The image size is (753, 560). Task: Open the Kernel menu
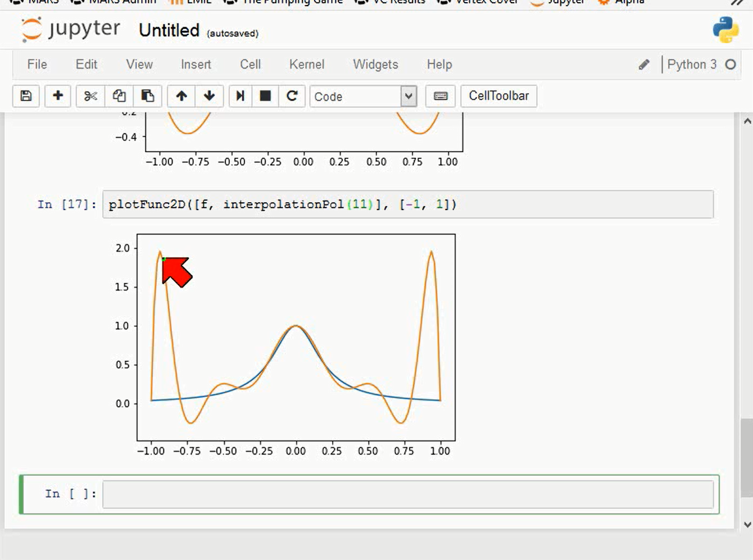tap(307, 65)
